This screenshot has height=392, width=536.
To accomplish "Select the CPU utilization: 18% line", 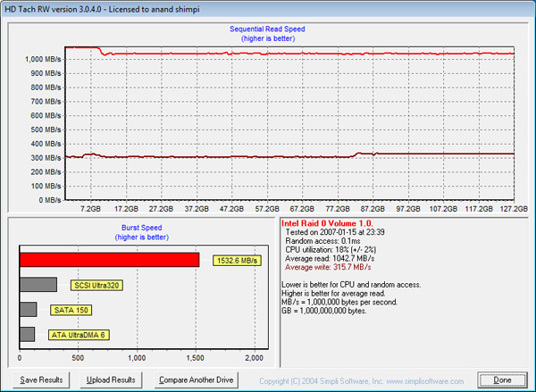I will pos(331,250).
